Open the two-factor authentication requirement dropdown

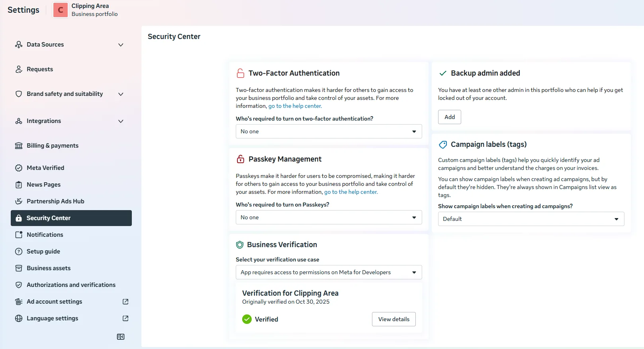click(329, 131)
